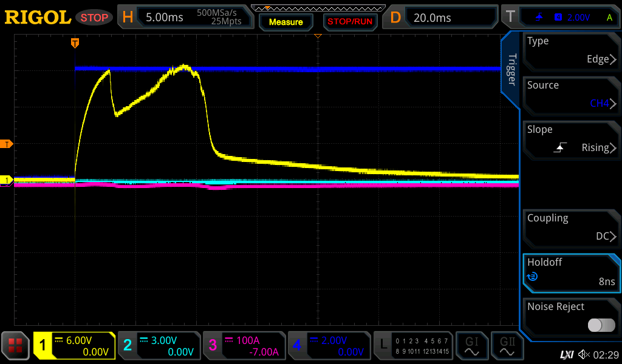Image resolution: width=622 pixels, height=364 pixels.
Task: Toggle the Noise Reject switch
Action: point(601,325)
